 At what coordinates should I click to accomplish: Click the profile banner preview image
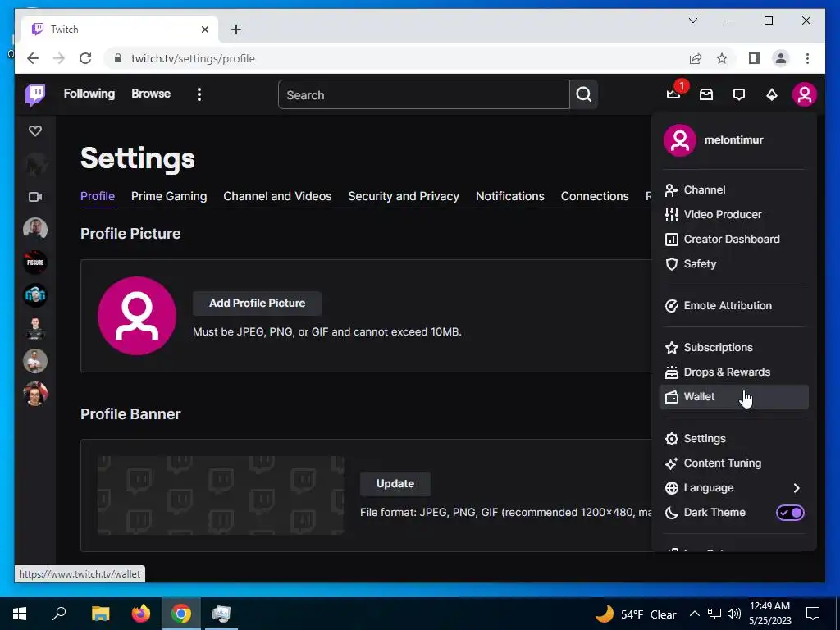pos(221,495)
